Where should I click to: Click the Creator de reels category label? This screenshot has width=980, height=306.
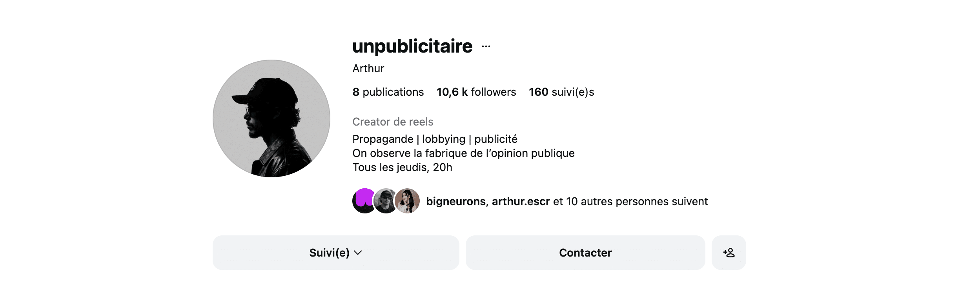[393, 122]
